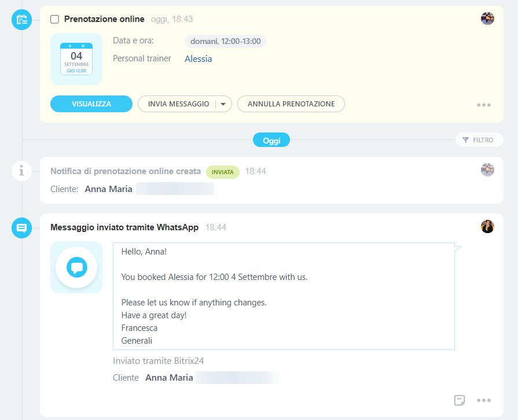
Task: Open more options in Prenotazione online card
Action: tap(484, 105)
